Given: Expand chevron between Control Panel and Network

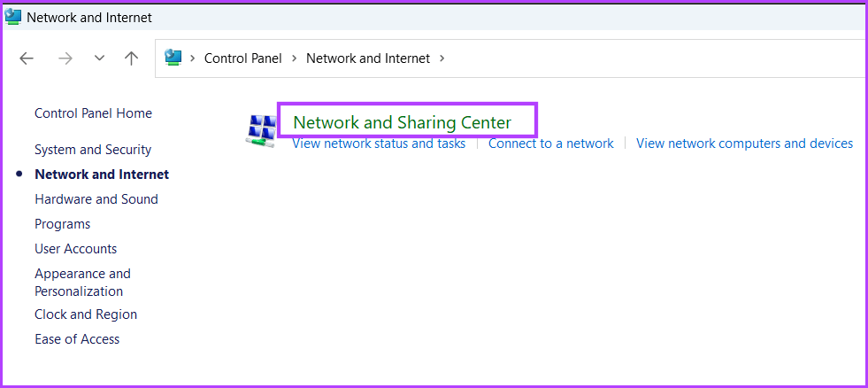Looking at the screenshot, I should click(295, 58).
